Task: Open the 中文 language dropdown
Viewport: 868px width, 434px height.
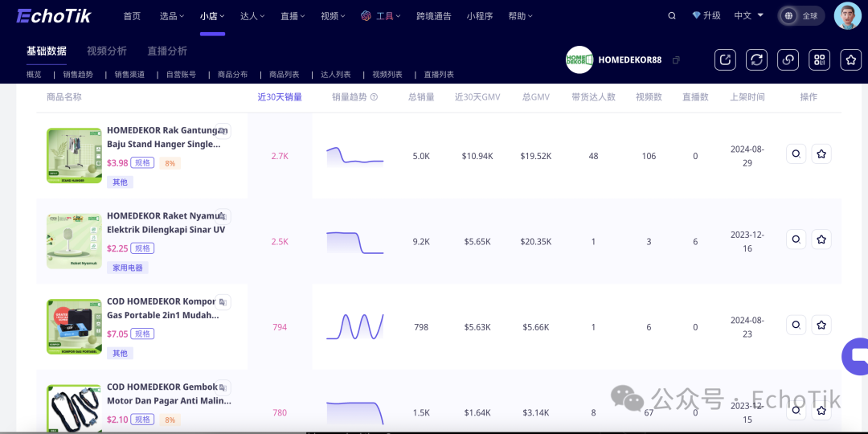Action: click(748, 15)
